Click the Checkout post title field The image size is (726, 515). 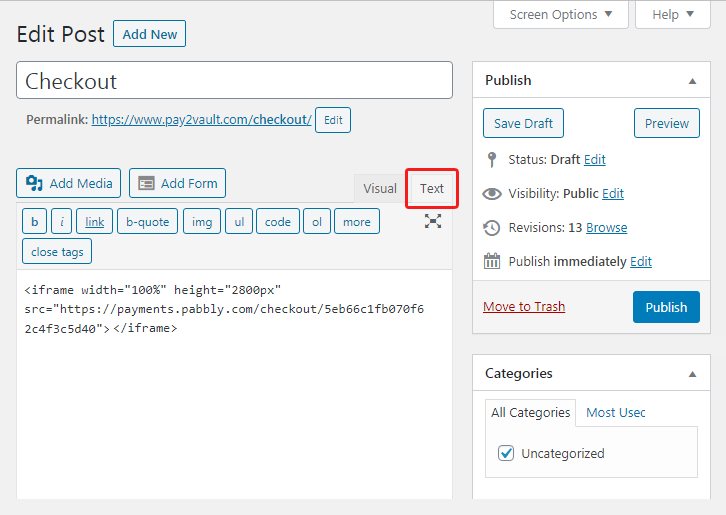(x=235, y=81)
